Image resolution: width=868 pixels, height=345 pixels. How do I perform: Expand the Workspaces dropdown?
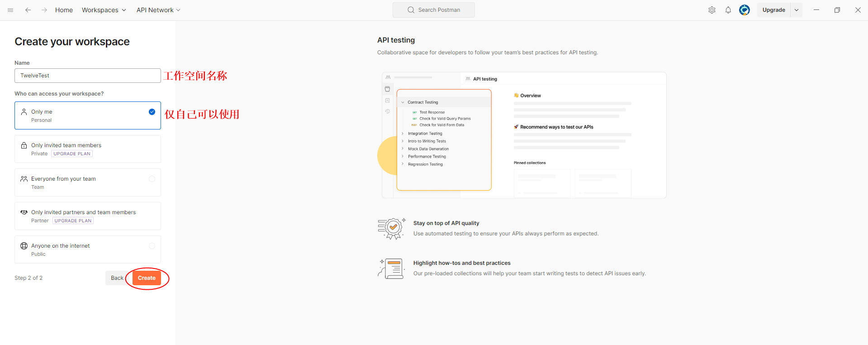tap(104, 10)
